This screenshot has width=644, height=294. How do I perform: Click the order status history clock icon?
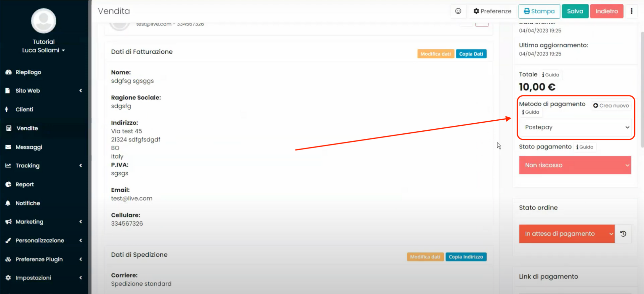click(623, 234)
